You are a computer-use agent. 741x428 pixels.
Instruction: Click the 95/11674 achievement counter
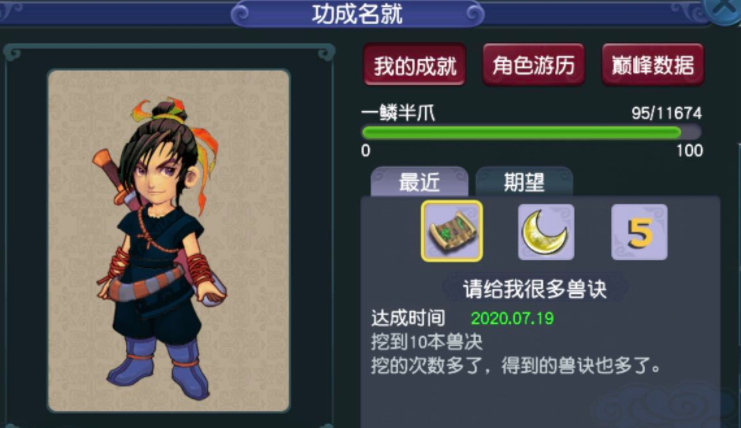click(666, 113)
